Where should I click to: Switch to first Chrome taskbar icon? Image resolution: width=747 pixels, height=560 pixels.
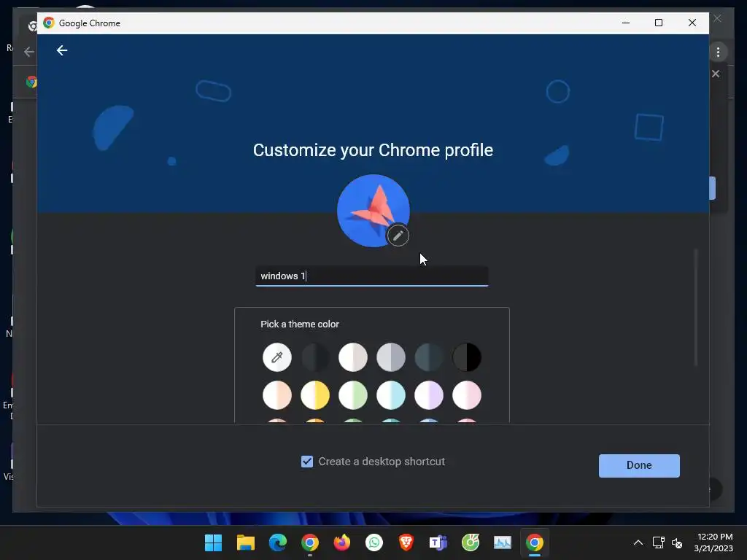(309, 542)
